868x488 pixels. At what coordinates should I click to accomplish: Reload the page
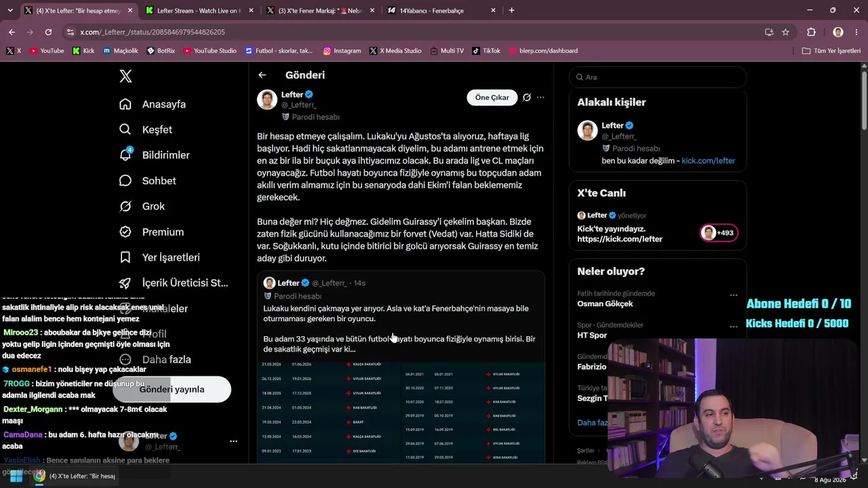[x=48, y=32]
